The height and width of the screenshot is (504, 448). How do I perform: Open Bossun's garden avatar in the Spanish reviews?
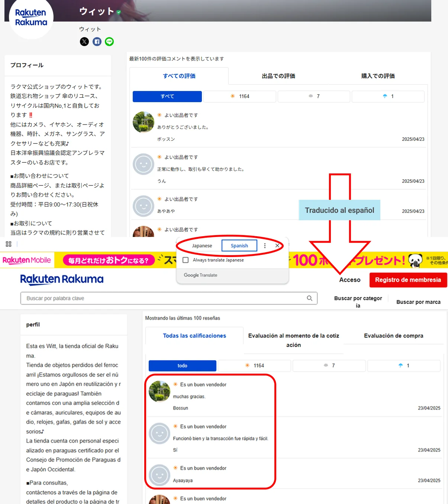tap(159, 391)
